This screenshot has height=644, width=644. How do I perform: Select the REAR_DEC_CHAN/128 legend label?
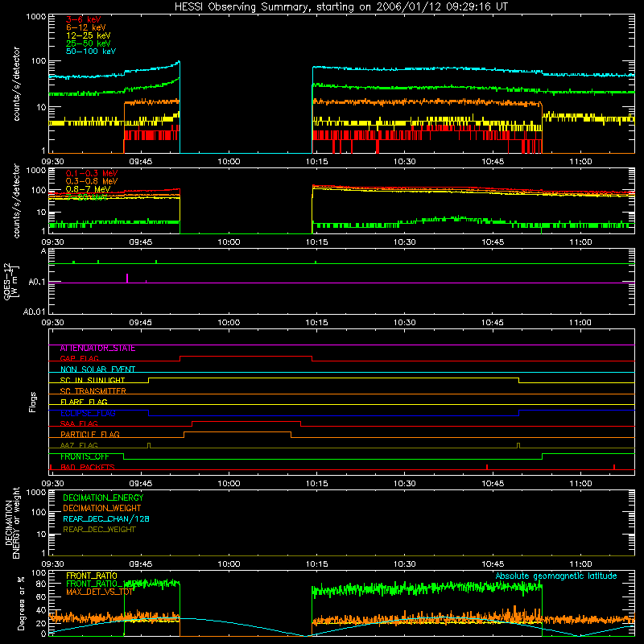coord(106,519)
